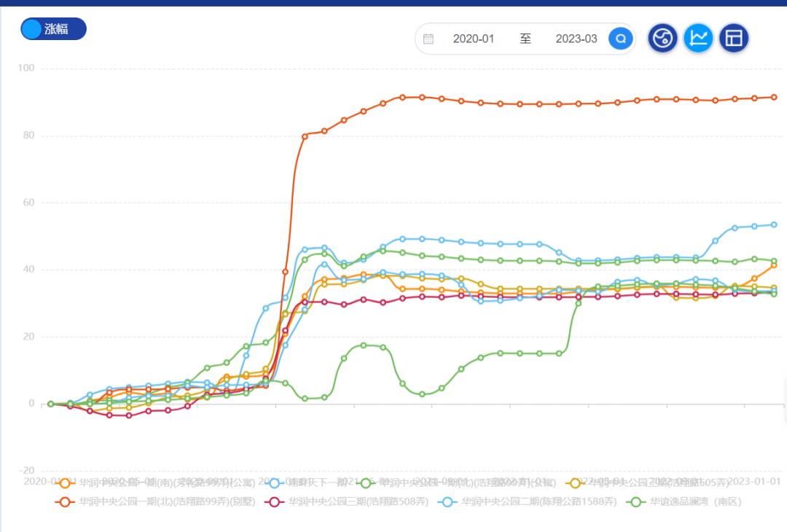Click the starting data point at zero
Viewport: 787px width, 532px height.
pos(50,404)
